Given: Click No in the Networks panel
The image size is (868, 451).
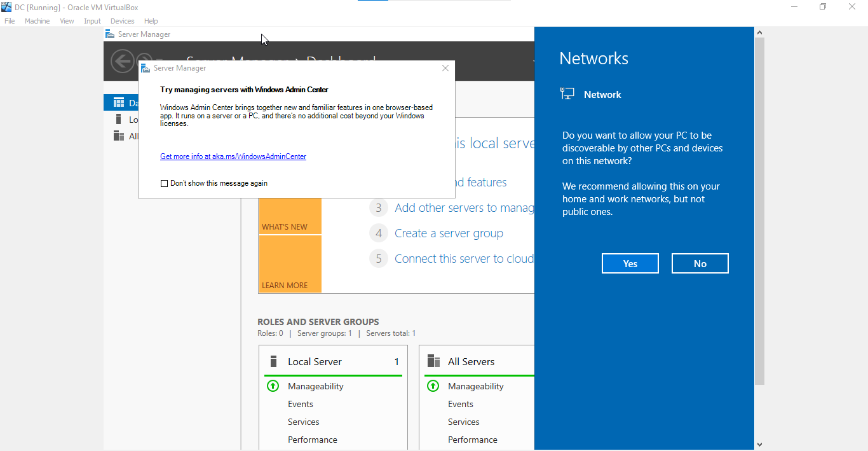Looking at the screenshot, I should (700, 263).
